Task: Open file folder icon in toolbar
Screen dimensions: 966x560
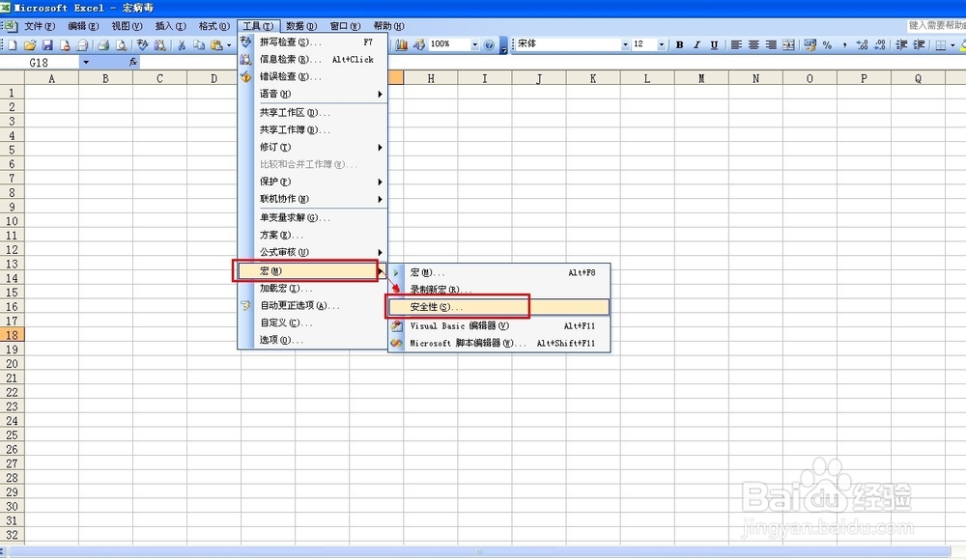Action: (x=30, y=45)
